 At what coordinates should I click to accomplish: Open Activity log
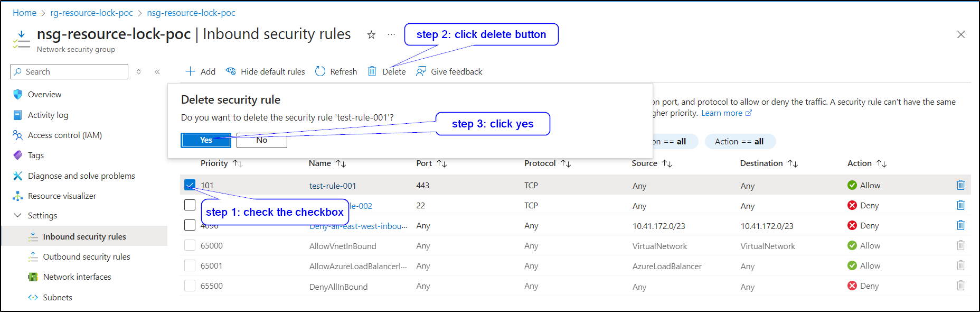(48, 115)
